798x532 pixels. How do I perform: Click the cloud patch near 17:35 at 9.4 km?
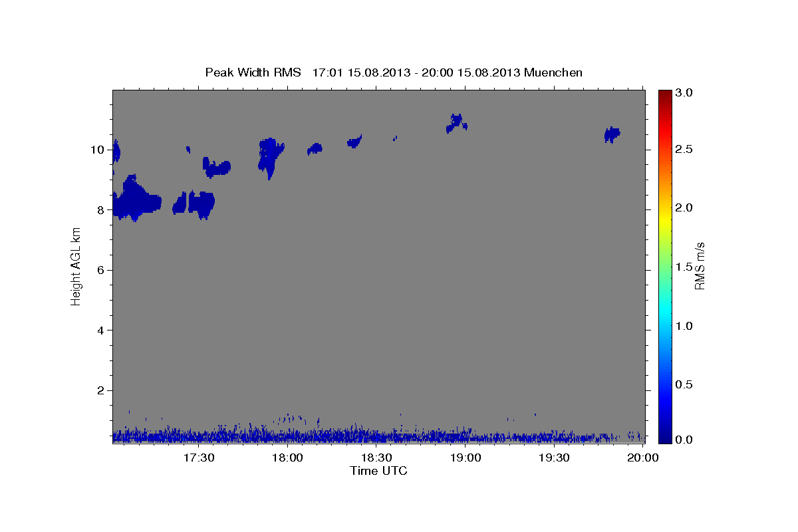(x=217, y=168)
